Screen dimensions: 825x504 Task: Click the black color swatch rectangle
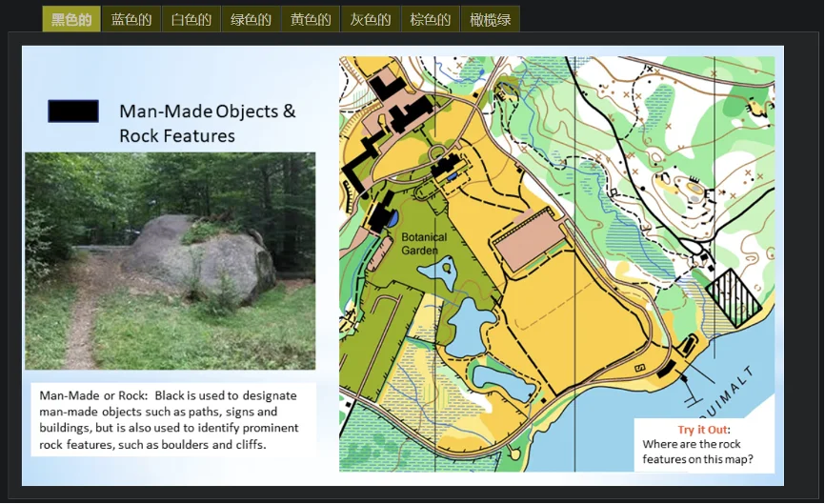(x=73, y=111)
